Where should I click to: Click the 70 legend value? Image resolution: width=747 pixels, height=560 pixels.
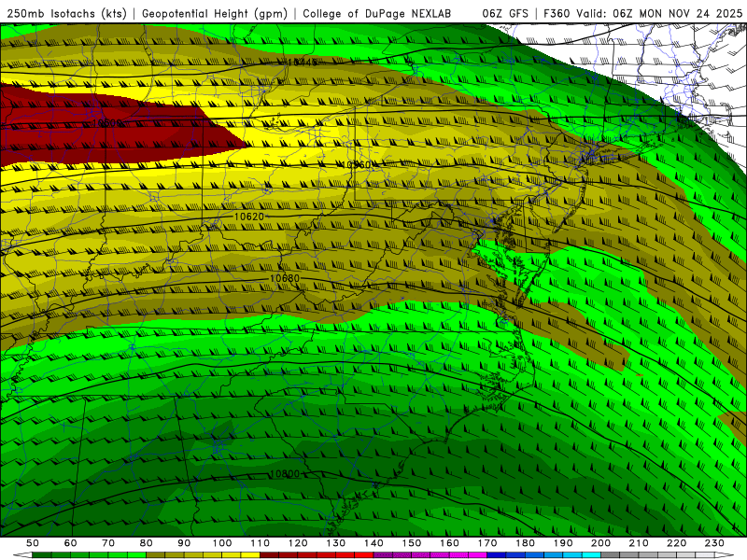coord(108,543)
